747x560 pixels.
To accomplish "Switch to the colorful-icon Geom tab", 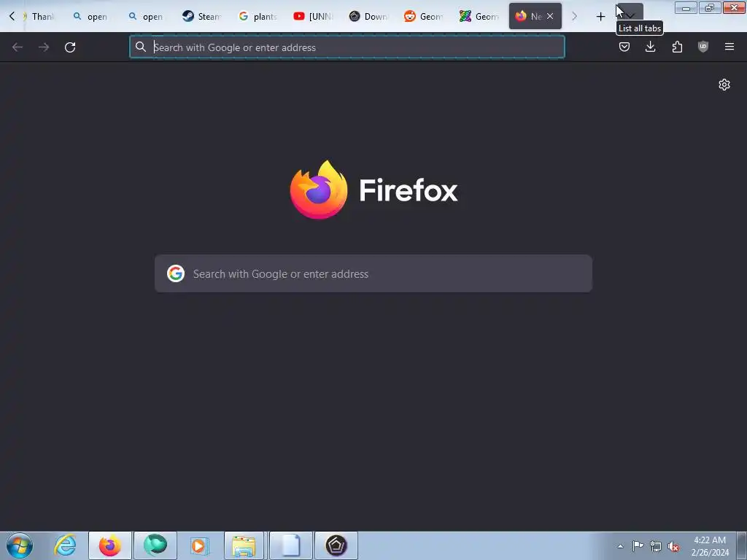I will click(x=479, y=16).
